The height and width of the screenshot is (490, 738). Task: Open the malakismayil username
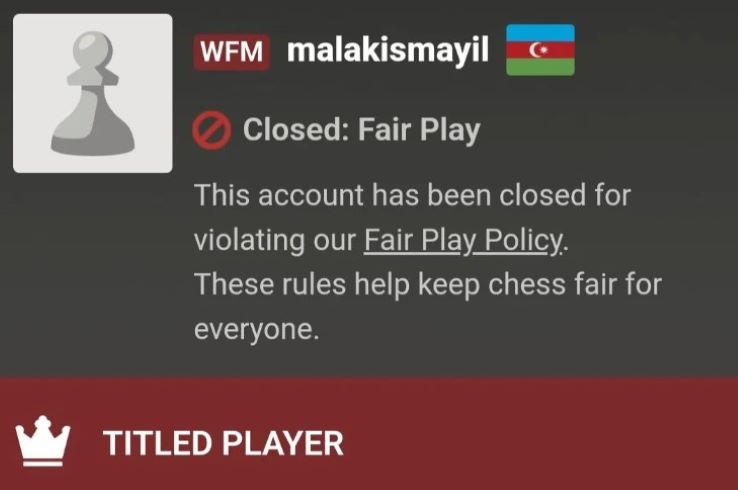tap(388, 51)
